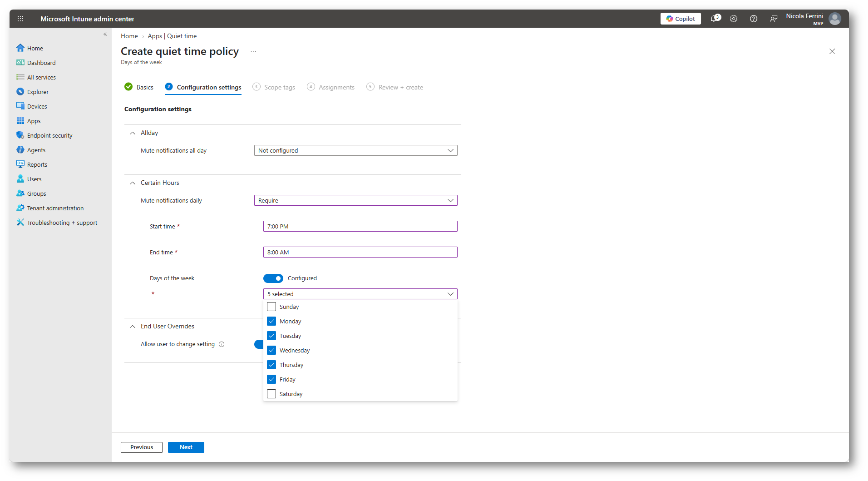Toggle the Allow user to change setting switch
This screenshot has height=481, width=868.
tap(259, 344)
